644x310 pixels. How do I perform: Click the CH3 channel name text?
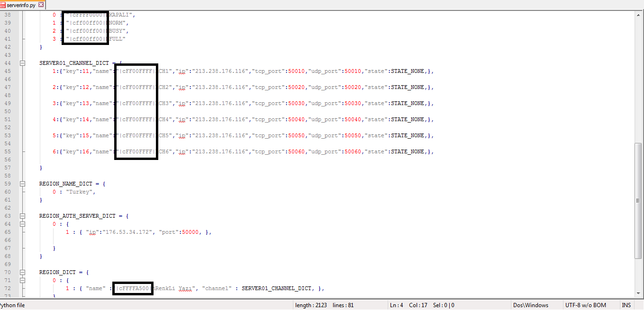pyautogui.click(x=164, y=103)
